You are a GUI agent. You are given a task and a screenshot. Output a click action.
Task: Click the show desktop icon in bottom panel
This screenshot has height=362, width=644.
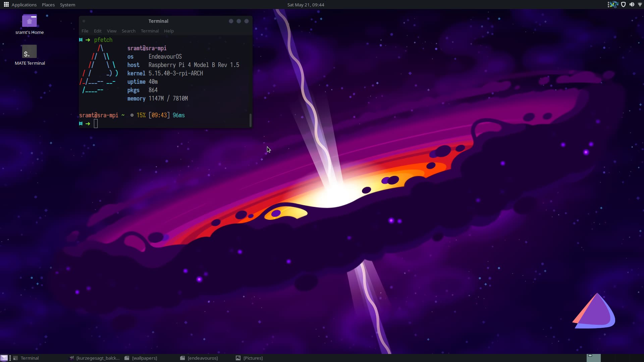(4, 358)
